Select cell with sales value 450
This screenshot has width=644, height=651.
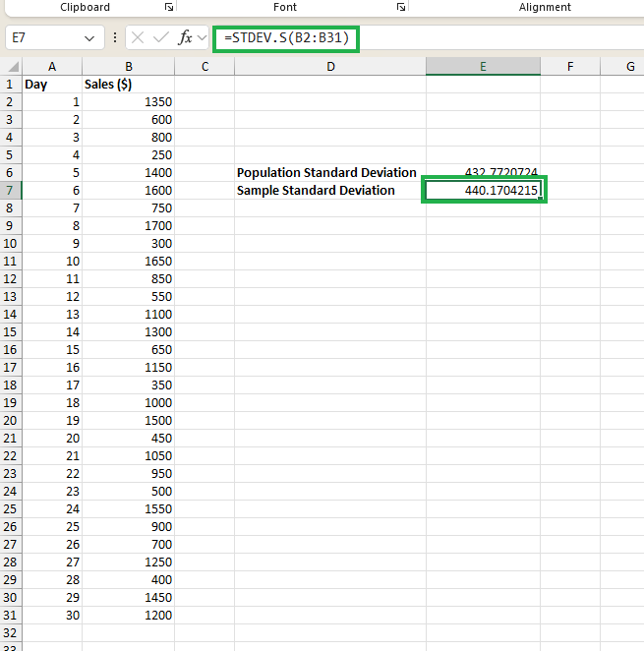pyautogui.click(x=128, y=439)
